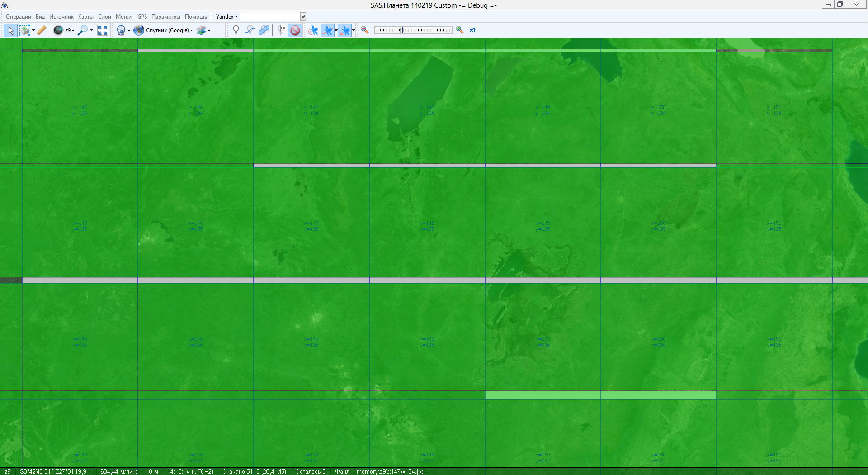
Task: Open the Yandex search provider dropdown
Action: [226, 17]
